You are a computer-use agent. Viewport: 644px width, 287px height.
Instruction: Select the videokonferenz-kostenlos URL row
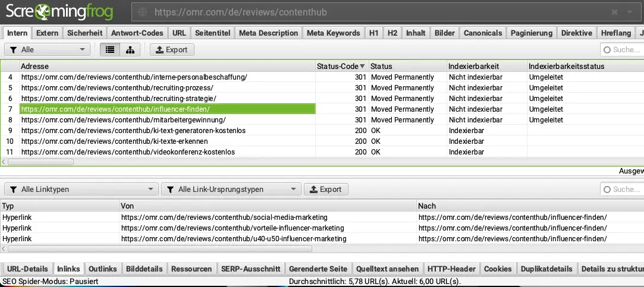pyautogui.click(x=168, y=152)
